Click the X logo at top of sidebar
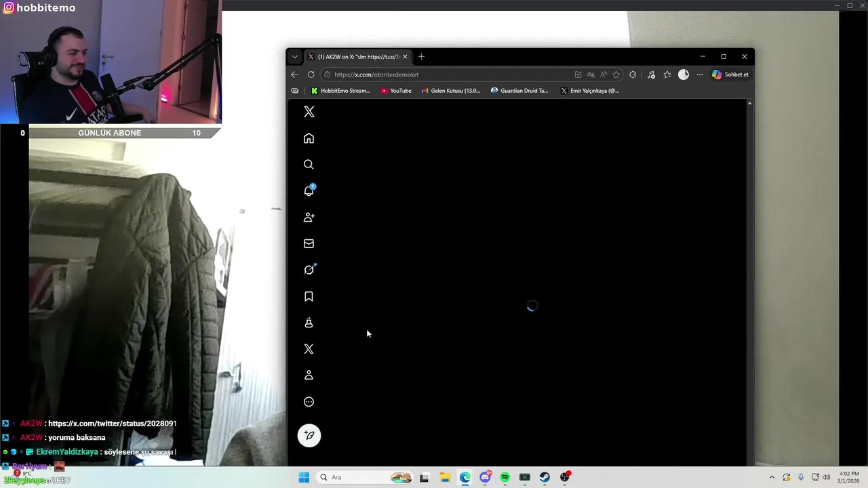Viewport: 868px width, 488px height. [309, 112]
